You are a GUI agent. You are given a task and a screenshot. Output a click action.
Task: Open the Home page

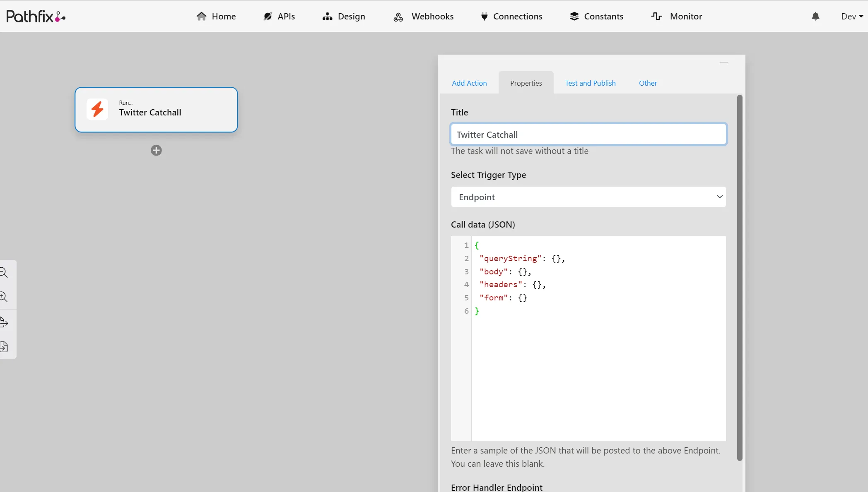point(216,16)
